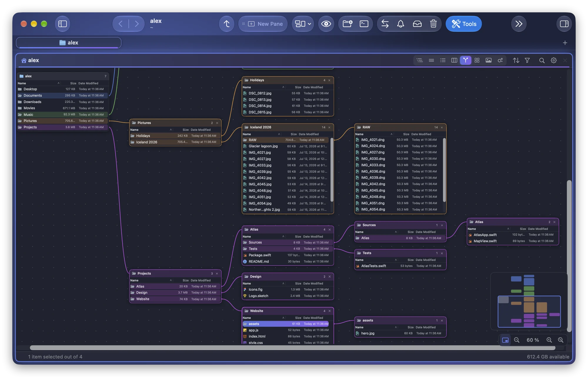Select the Documents folder row
Viewport: 588px width, 377px height.
coord(63,95)
